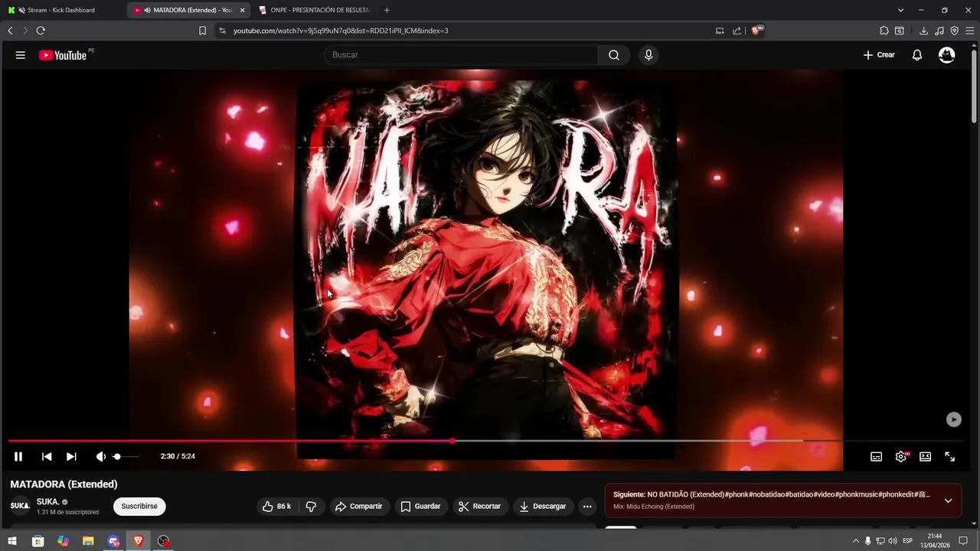Click the search magnifier button
980x551 pixels.
click(x=614, y=55)
